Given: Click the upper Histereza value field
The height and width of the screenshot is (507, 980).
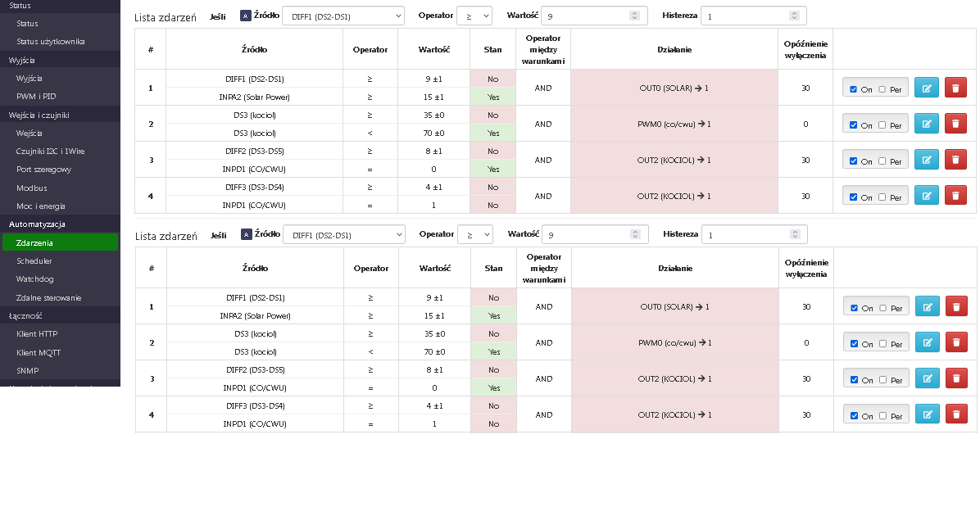Looking at the screenshot, I should (750, 16).
